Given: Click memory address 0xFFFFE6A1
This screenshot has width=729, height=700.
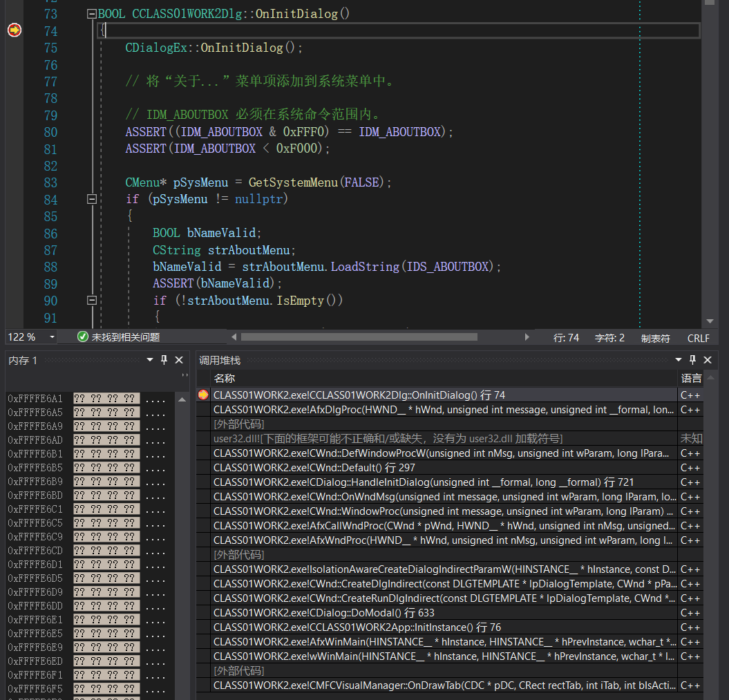Looking at the screenshot, I should pyautogui.click(x=35, y=398).
